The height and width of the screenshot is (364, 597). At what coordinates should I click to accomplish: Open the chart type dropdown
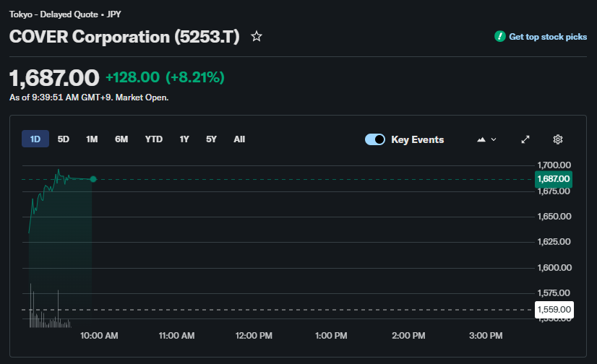[486, 139]
